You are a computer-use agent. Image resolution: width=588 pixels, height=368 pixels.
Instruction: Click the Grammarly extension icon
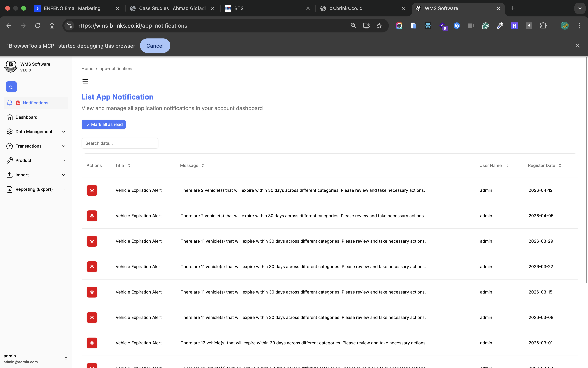coord(485,26)
